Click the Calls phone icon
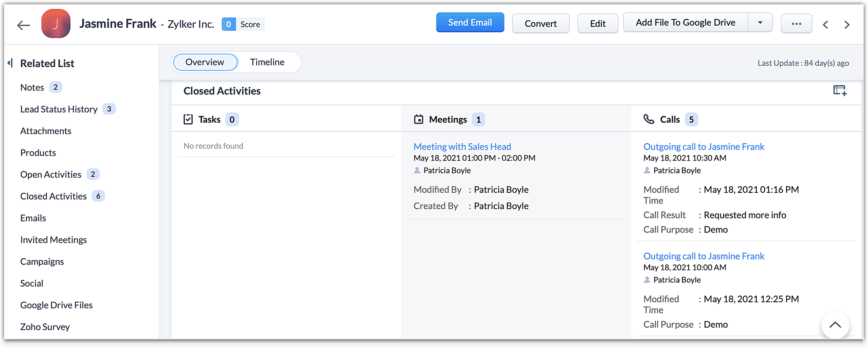This screenshot has height=349, width=868. [x=648, y=119]
